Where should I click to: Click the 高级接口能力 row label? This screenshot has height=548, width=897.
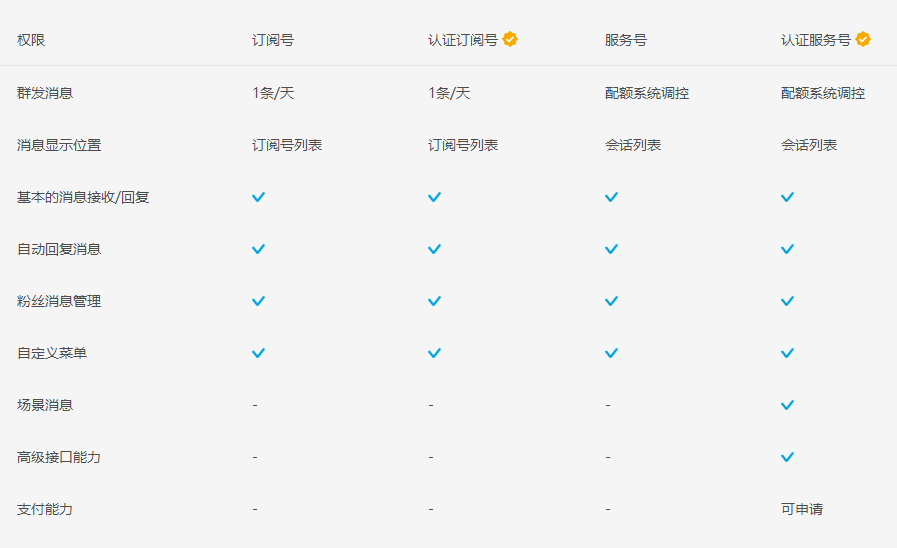pos(59,458)
